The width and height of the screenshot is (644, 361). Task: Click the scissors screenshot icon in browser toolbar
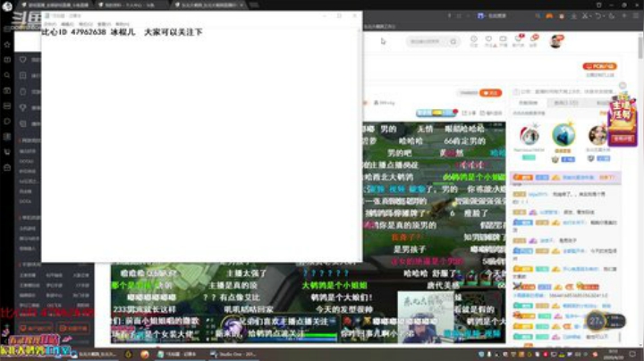pyautogui.click(x=584, y=15)
